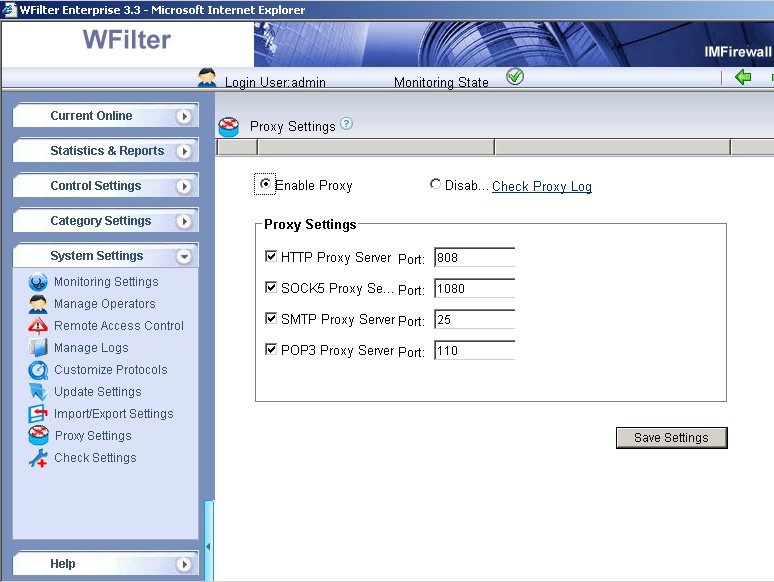774x582 pixels.
Task: Collapse the sidebar with the splitter arrow
Action: [208, 546]
